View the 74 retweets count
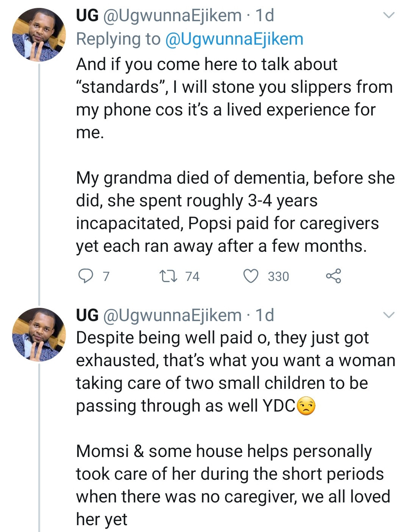The width and height of the screenshot is (409, 532). coord(192,276)
